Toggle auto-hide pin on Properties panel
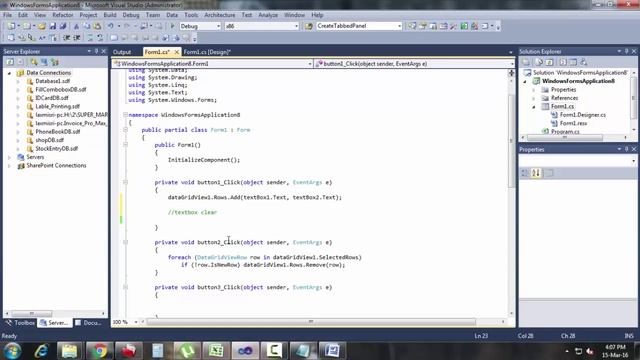 point(627,149)
